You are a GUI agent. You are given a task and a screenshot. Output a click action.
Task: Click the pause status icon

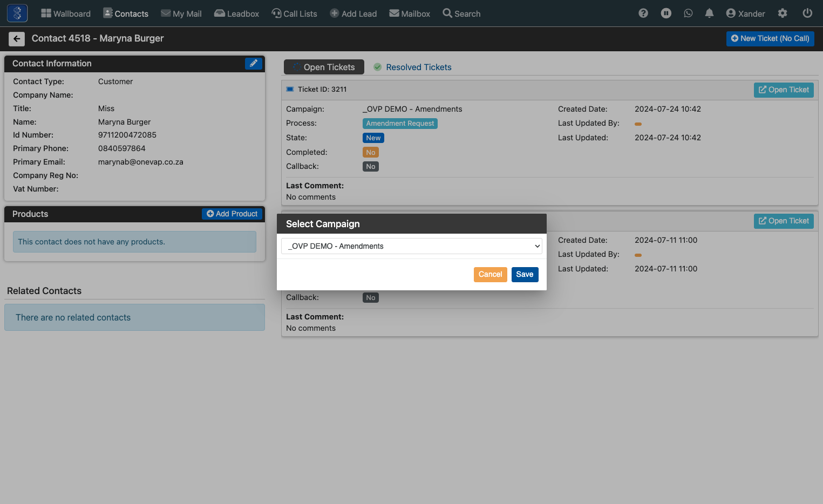click(666, 13)
